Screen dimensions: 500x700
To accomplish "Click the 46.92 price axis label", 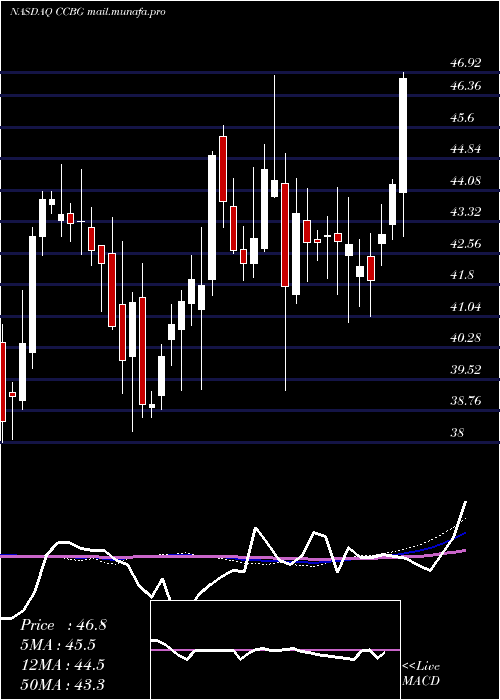I will (x=466, y=63).
